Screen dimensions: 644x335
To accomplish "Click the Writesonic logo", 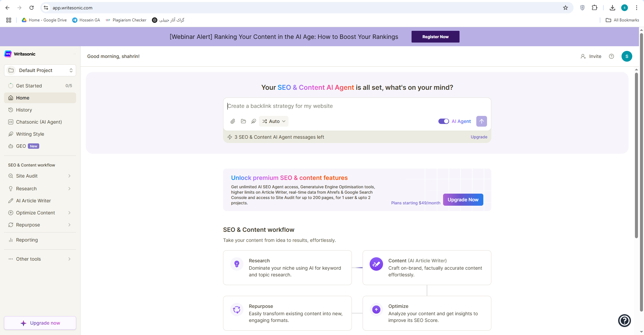I will [x=20, y=54].
